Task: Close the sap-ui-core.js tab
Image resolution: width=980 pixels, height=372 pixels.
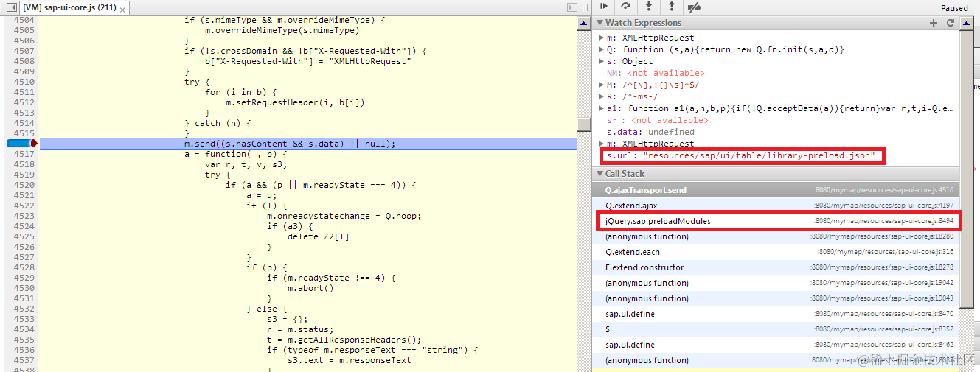Action: coord(121,9)
